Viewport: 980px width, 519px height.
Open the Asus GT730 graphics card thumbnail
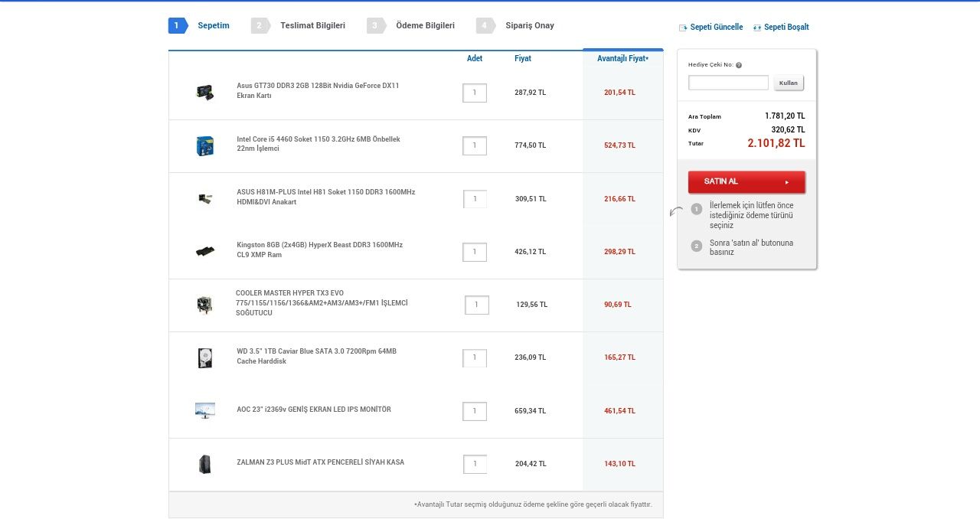pyautogui.click(x=204, y=92)
